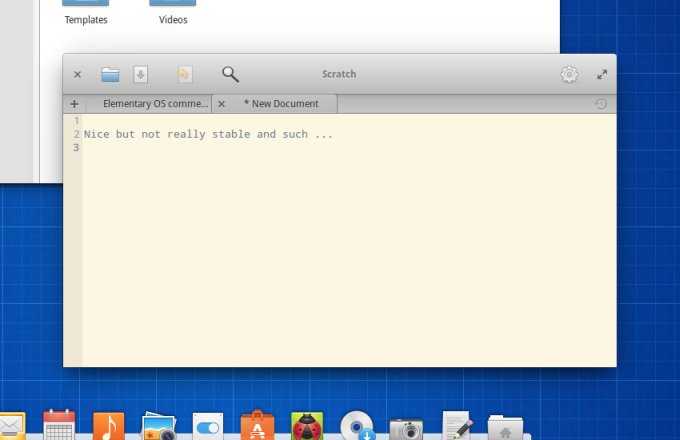Image resolution: width=680 pixels, height=440 pixels.
Task: Close the Scratch window
Action: [78, 75]
